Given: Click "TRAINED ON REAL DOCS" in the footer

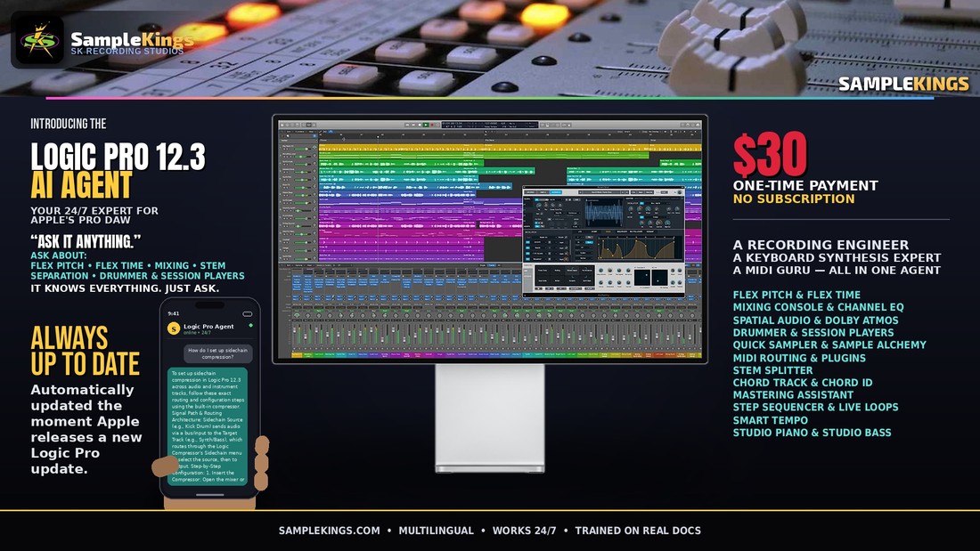Looking at the screenshot, I should (638, 531).
